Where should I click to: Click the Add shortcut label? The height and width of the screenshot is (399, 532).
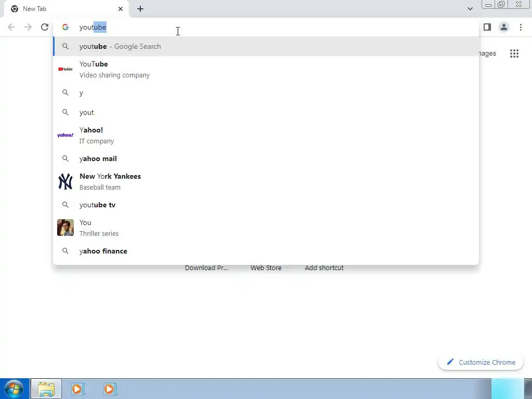[324, 268]
